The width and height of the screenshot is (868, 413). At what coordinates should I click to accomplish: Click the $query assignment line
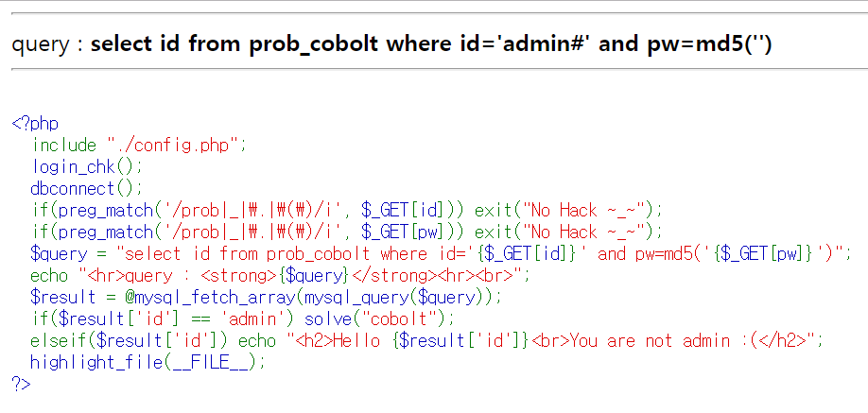coord(441,254)
